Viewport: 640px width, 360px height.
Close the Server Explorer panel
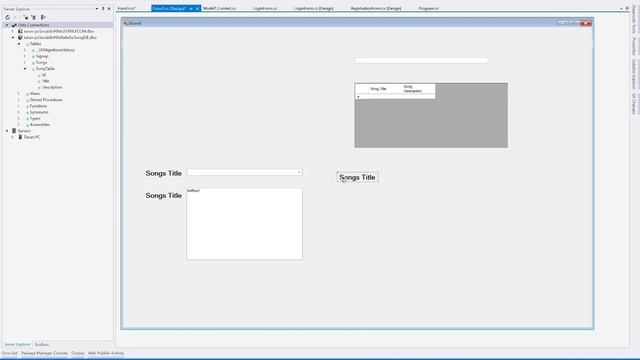point(109,9)
